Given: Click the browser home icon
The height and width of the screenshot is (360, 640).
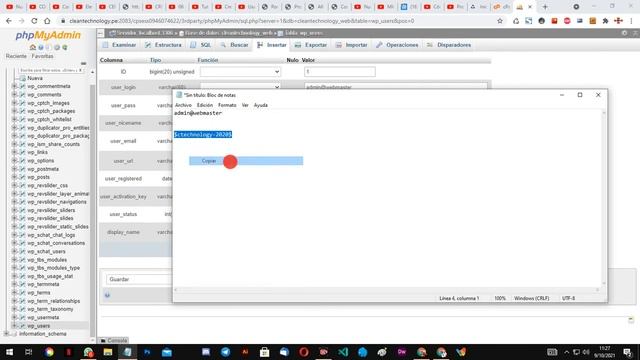Looking at the screenshot, I should pos(47,21).
